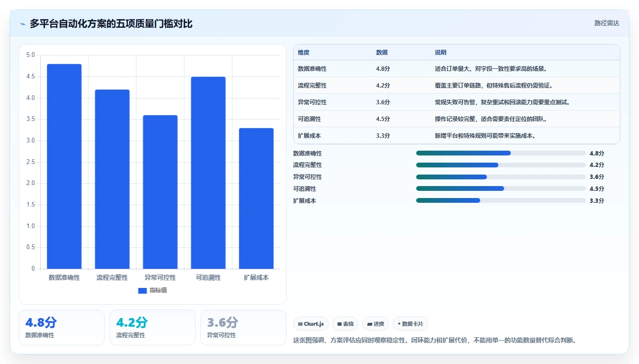The width and height of the screenshot is (639, 364).
Task: Click the 数据 column header
Action: click(x=382, y=53)
